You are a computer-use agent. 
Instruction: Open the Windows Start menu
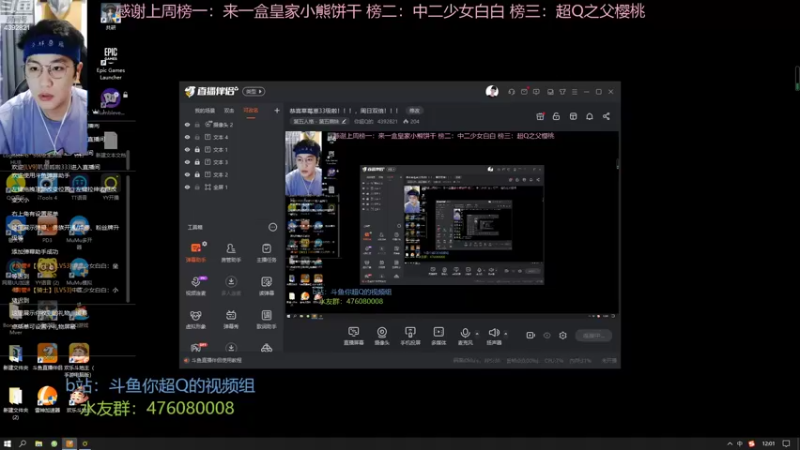tap(7, 443)
